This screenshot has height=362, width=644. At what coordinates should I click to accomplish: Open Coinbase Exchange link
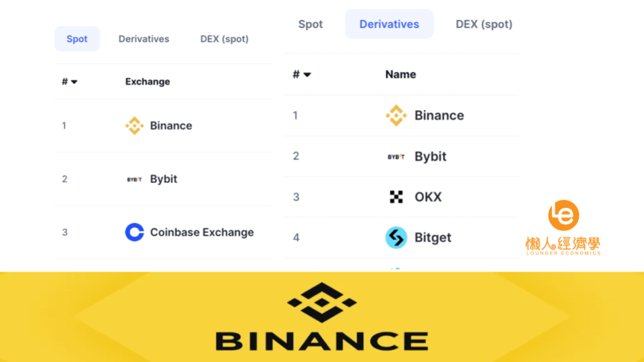202,233
